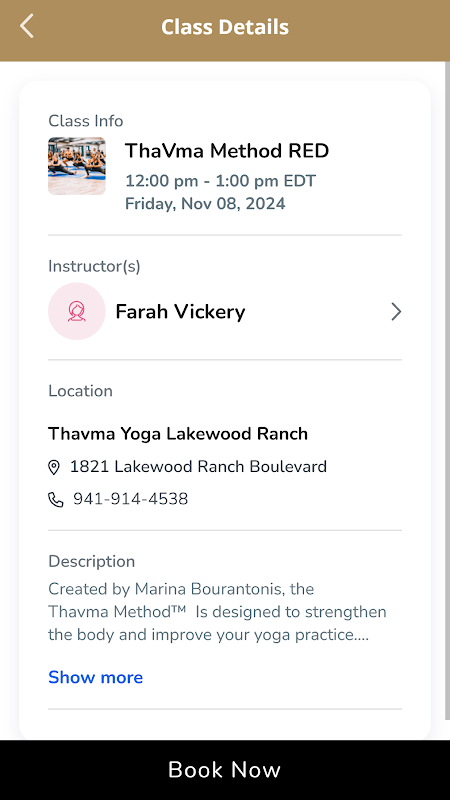The height and width of the screenshot is (800, 450).
Task: Select instructor name Farah Vickery
Action: point(180,312)
